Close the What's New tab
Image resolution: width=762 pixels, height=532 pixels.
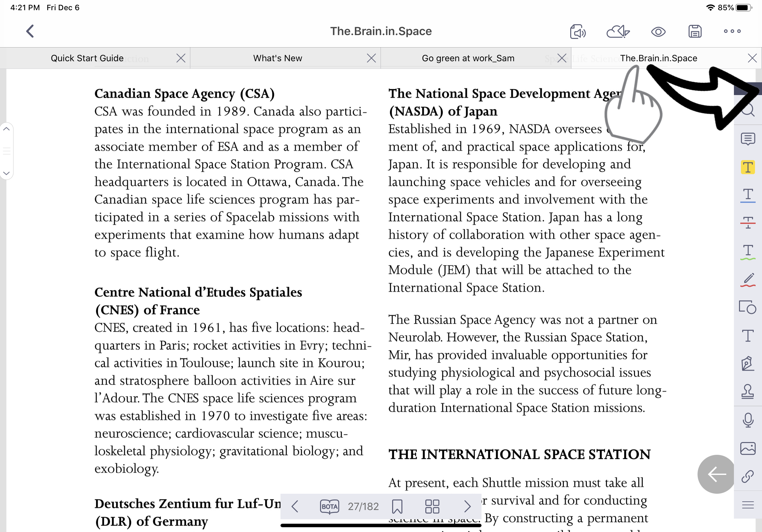coord(371,58)
